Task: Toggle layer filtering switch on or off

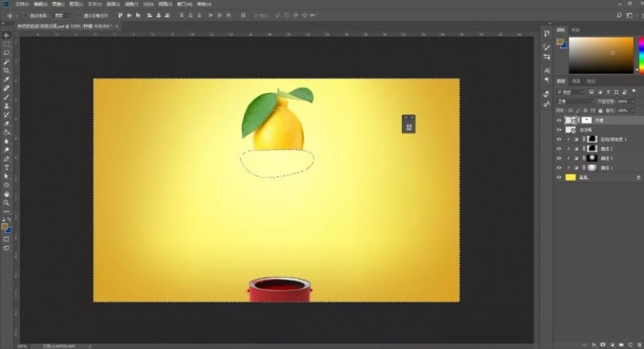Action: tap(633, 91)
